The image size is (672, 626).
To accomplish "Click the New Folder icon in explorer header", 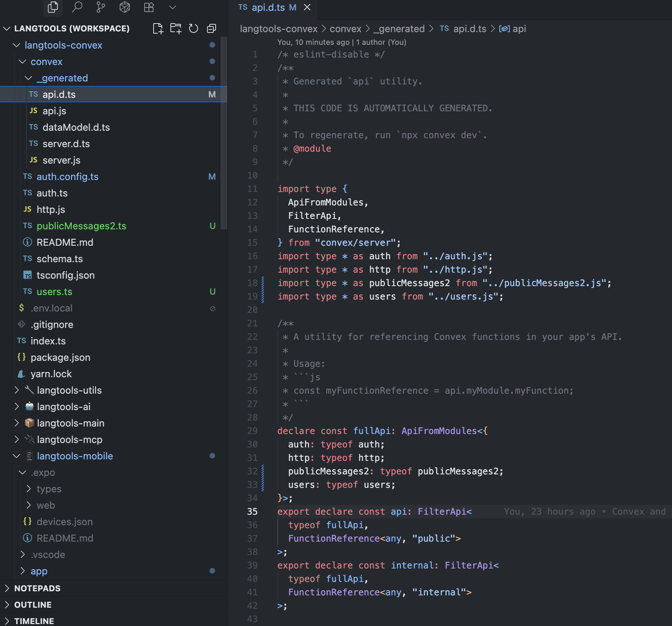I will click(x=176, y=28).
